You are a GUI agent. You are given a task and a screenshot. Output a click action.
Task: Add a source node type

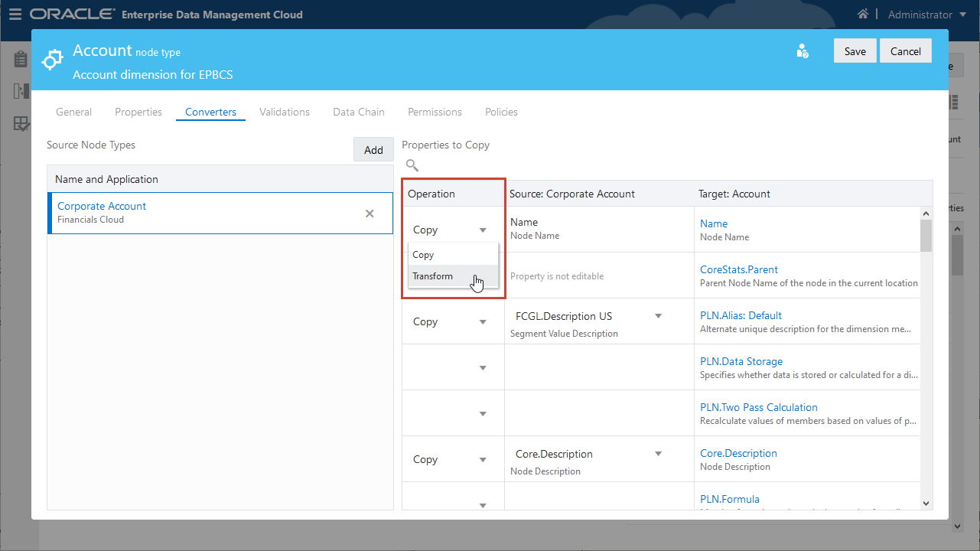click(373, 150)
